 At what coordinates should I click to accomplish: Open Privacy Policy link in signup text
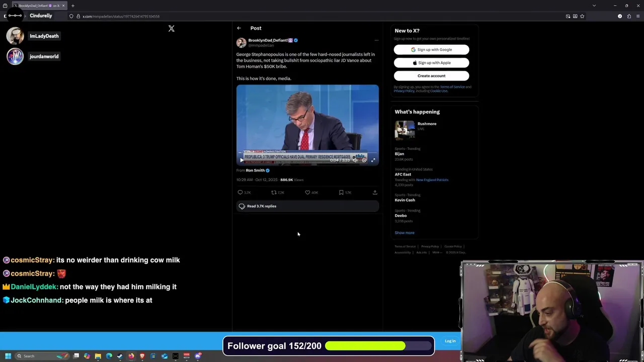(404, 91)
